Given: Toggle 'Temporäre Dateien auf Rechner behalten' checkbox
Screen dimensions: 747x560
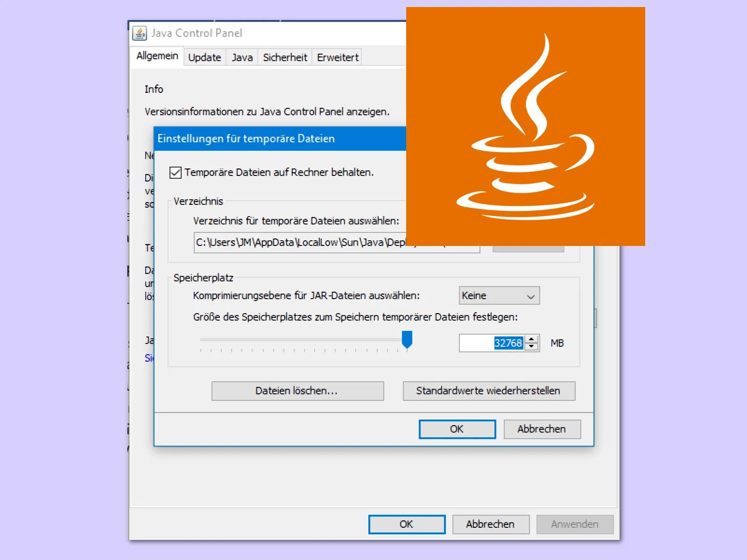Looking at the screenshot, I should [x=176, y=173].
